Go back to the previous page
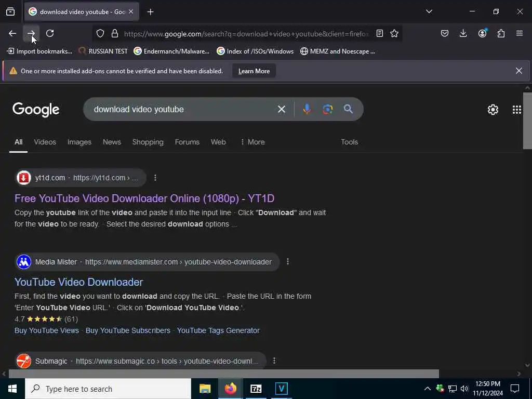Viewport: 532px width, 399px height. (x=12, y=33)
